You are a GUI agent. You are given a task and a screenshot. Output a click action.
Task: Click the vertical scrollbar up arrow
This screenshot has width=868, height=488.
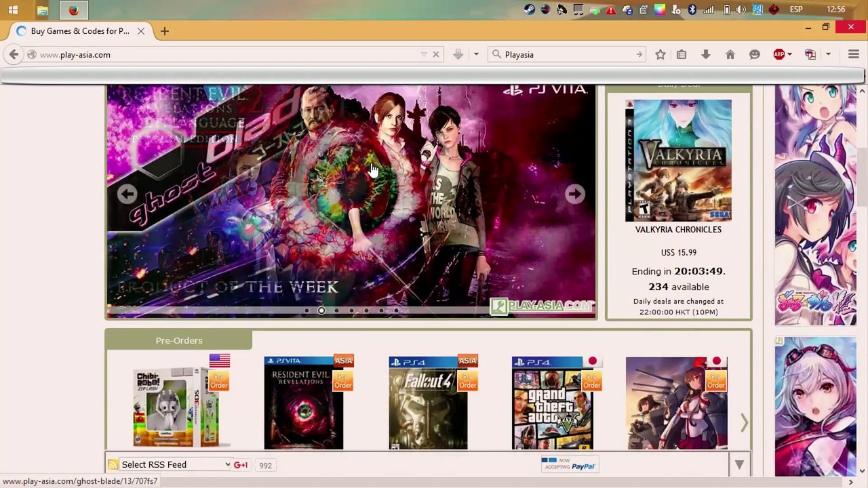click(862, 91)
